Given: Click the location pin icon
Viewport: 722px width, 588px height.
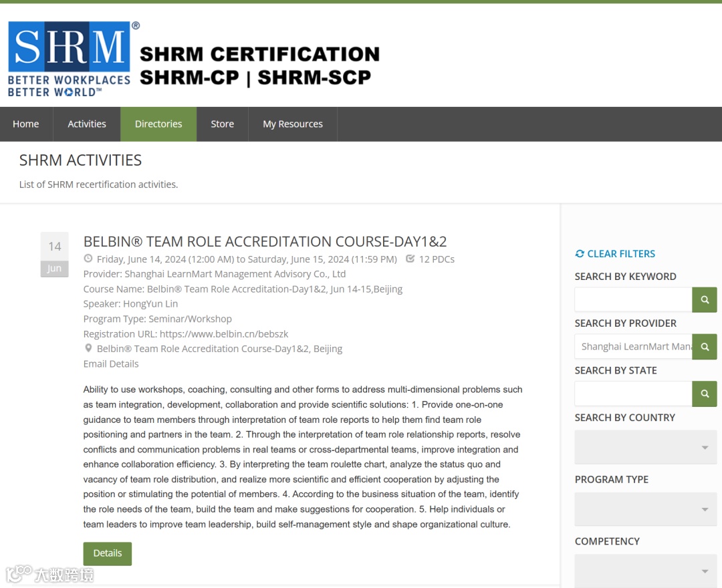Looking at the screenshot, I should pyautogui.click(x=88, y=348).
